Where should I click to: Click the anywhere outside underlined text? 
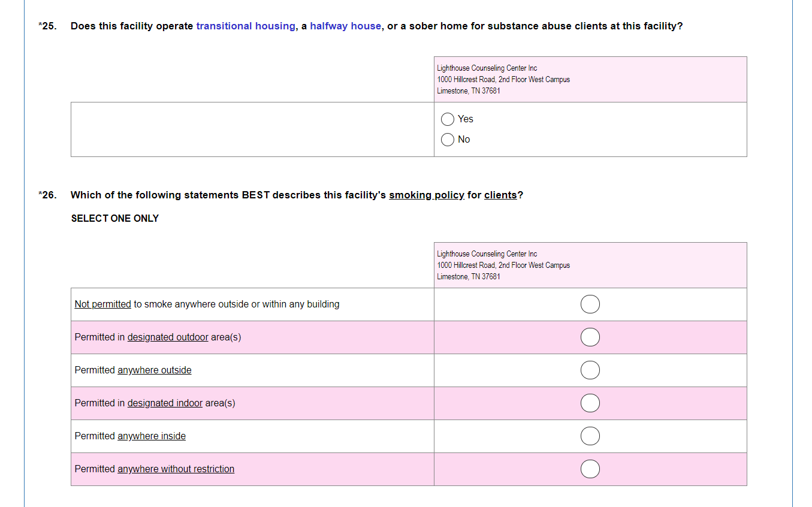tap(154, 370)
